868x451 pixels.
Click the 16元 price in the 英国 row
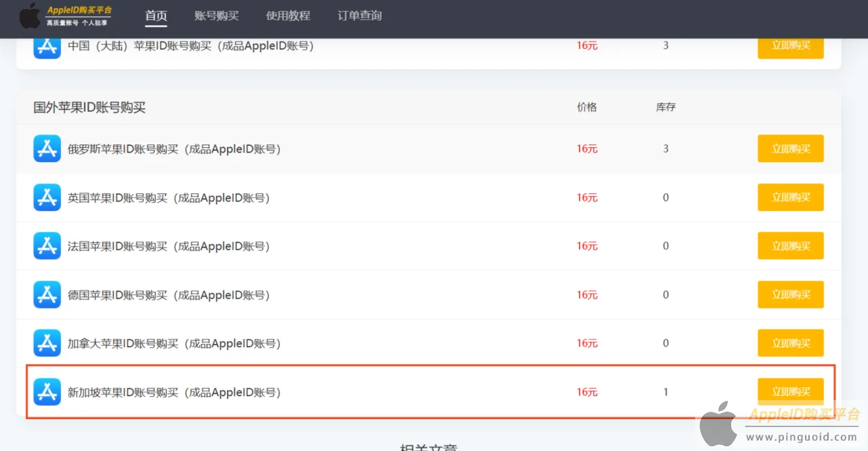point(587,198)
